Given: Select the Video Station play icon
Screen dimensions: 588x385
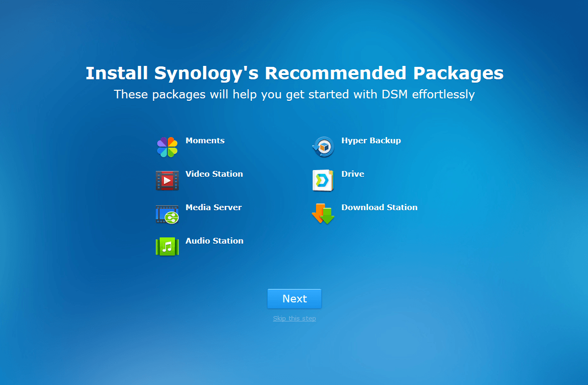Looking at the screenshot, I should tap(167, 181).
